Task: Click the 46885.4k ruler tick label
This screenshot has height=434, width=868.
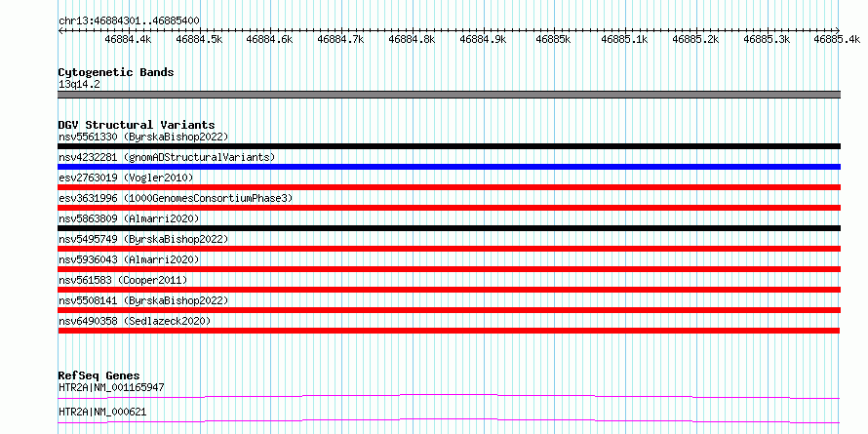Action: click(x=837, y=39)
